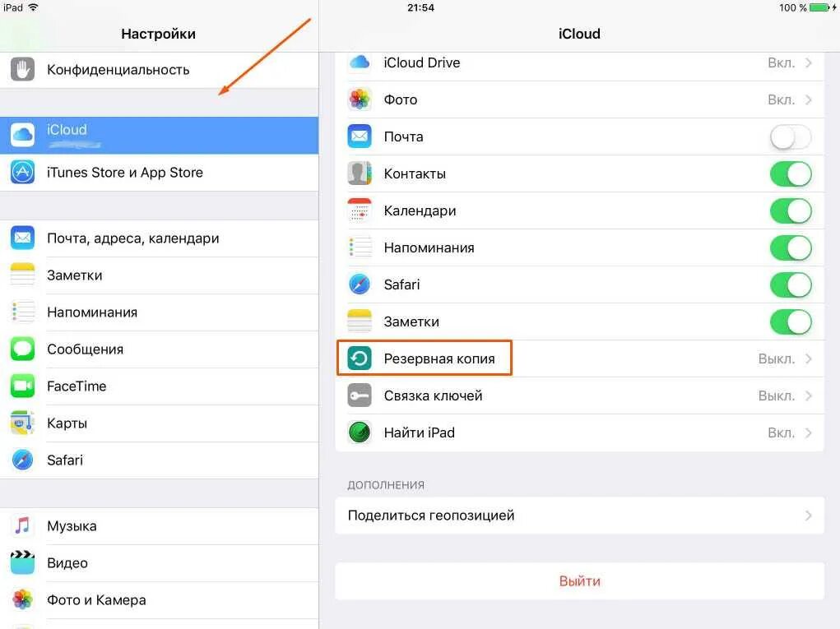Select Сообщения in the settings sidebar
This screenshot has height=629, width=840.
point(159,349)
